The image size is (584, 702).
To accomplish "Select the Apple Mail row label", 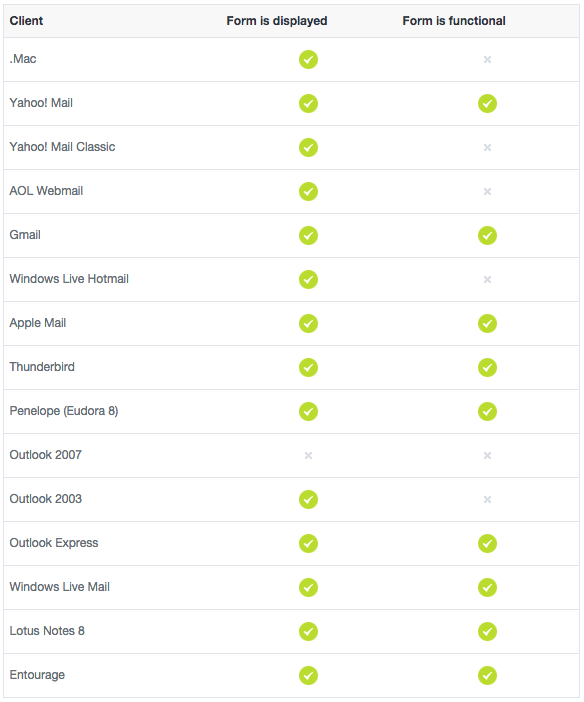I will [x=38, y=323].
